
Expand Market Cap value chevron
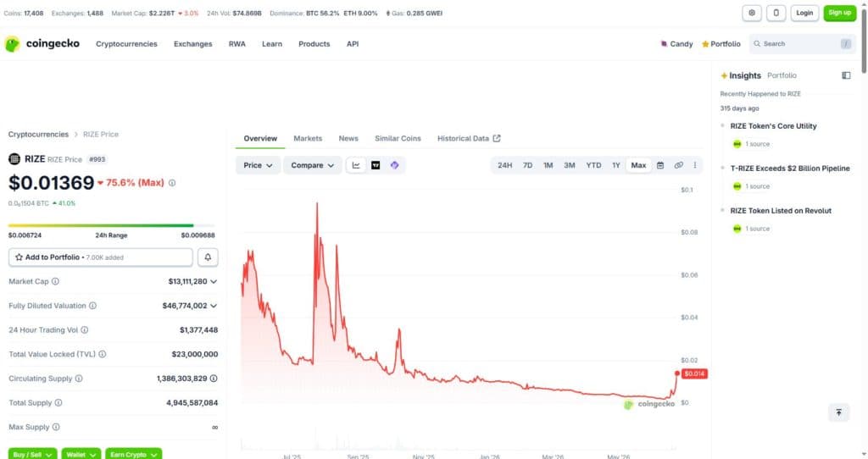click(214, 281)
